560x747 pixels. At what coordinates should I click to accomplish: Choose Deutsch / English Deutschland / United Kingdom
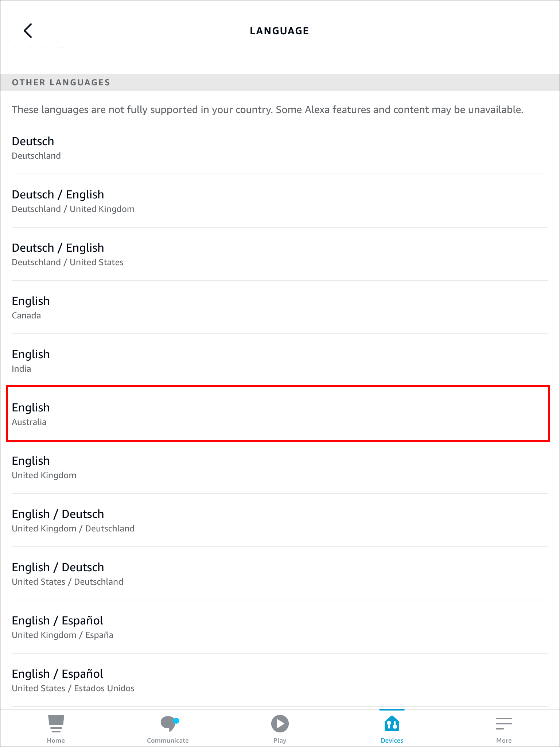point(280,201)
